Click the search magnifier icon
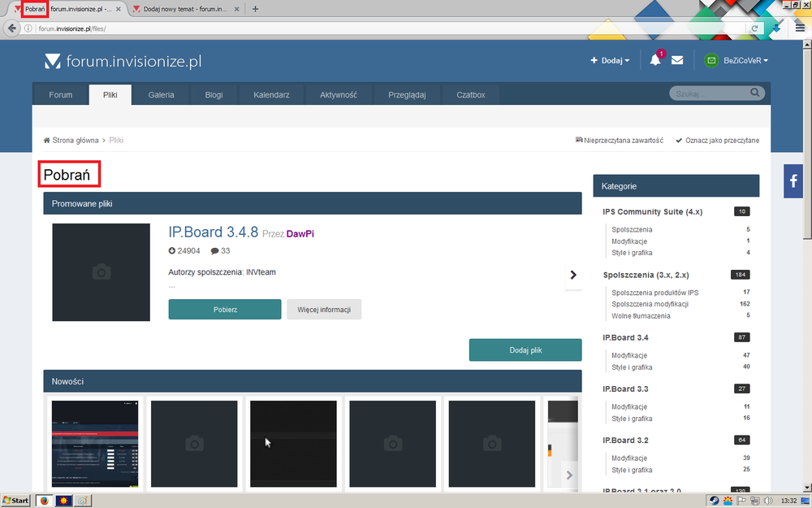Image resolution: width=812 pixels, height=508 pixels. [x=755, y=94]
